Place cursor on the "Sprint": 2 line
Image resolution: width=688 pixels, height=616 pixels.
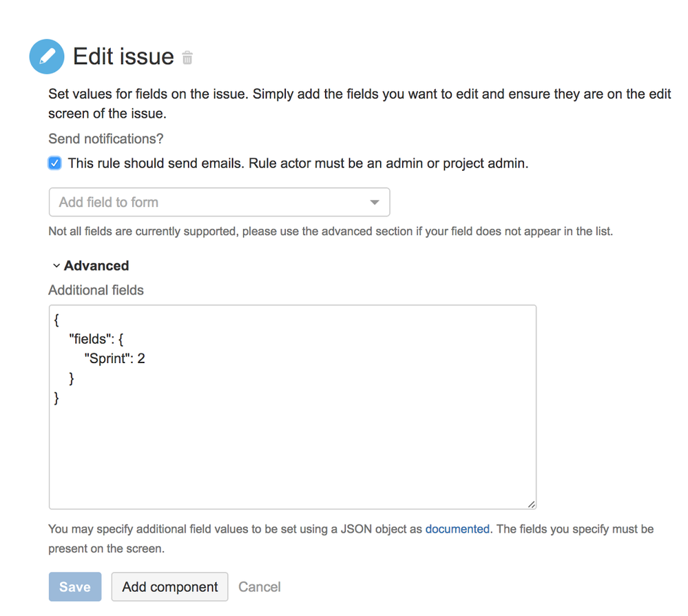pos(114,359)
